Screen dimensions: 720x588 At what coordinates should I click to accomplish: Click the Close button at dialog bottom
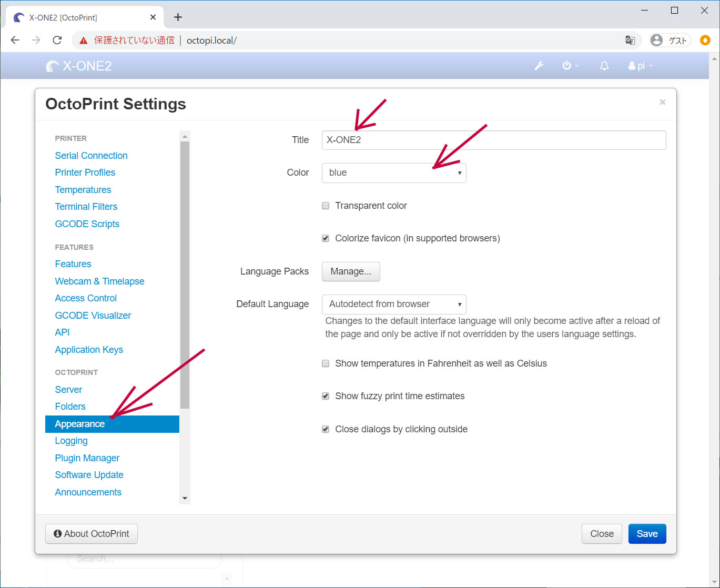pos(602,534)
